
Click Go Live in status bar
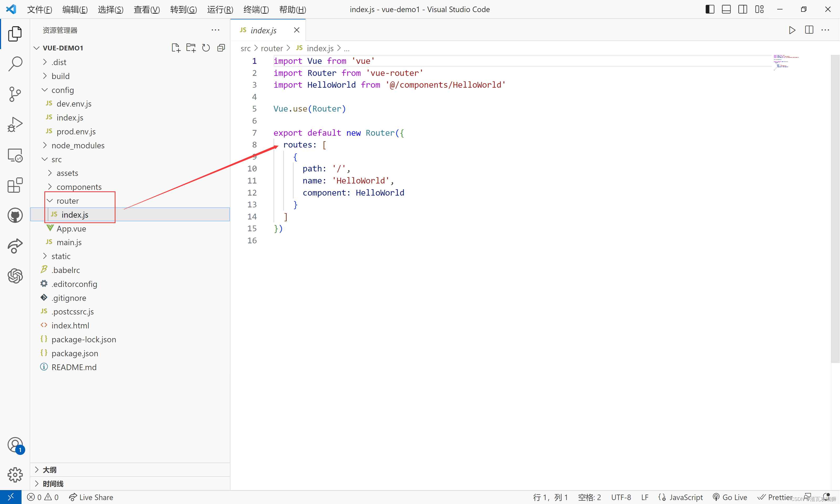[x=730, y=497]
